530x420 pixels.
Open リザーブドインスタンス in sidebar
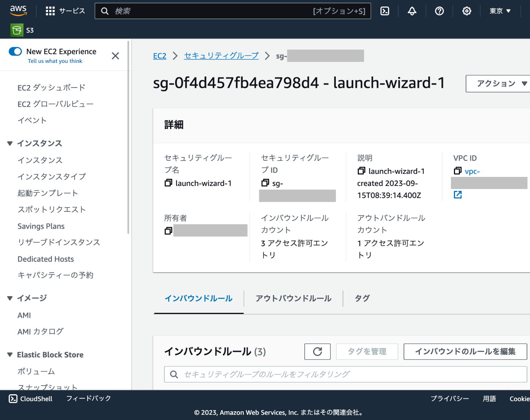tap(59, 242)
